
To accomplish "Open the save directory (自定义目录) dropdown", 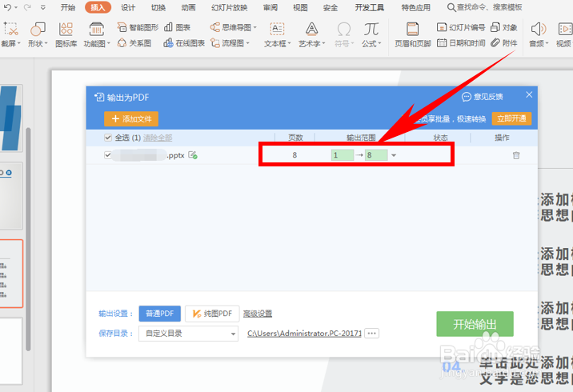I will 188,334.
